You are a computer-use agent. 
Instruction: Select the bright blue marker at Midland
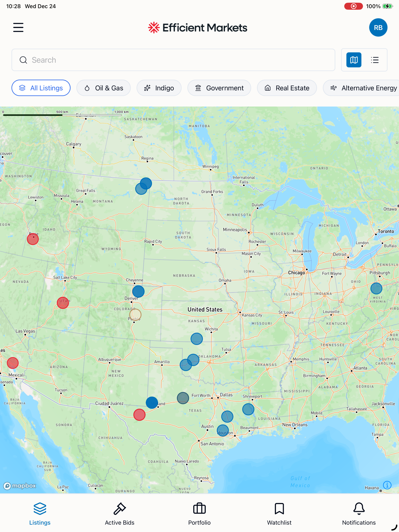(152, 403)
